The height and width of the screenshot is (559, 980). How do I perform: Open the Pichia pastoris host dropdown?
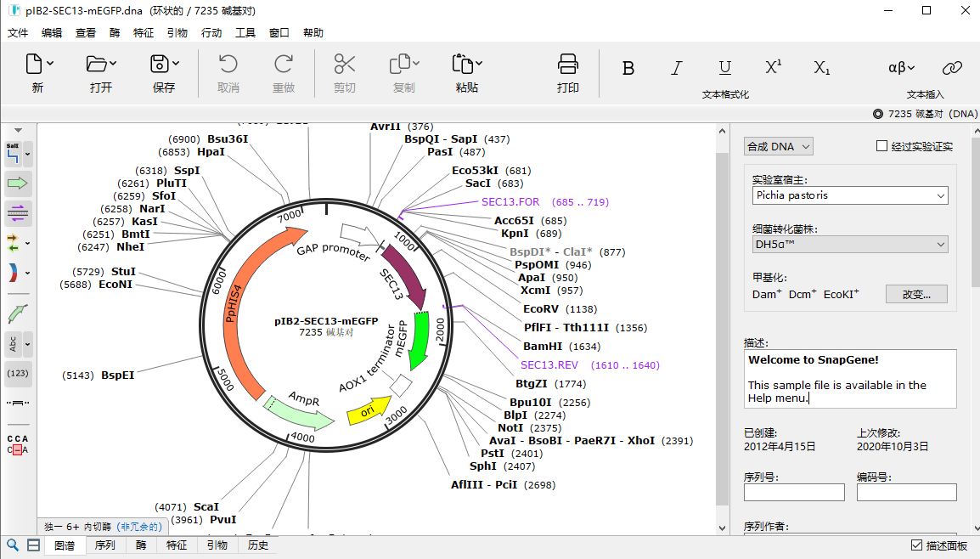[850, 195]
